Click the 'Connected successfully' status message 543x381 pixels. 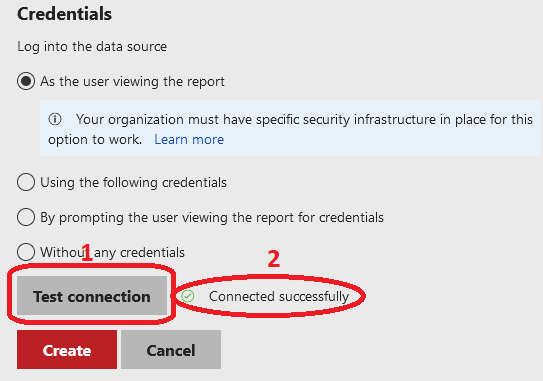pyautogui.click(x=279, y=296)
